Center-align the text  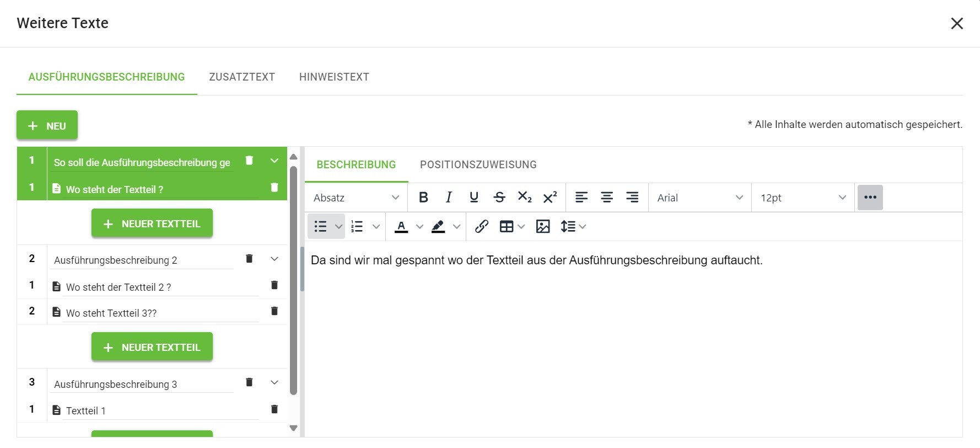tap(607, 198)
